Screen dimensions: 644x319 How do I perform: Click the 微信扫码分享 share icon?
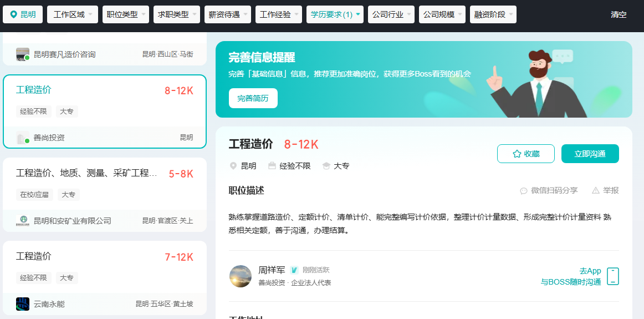pyautogui.click(x=523, y=191)
